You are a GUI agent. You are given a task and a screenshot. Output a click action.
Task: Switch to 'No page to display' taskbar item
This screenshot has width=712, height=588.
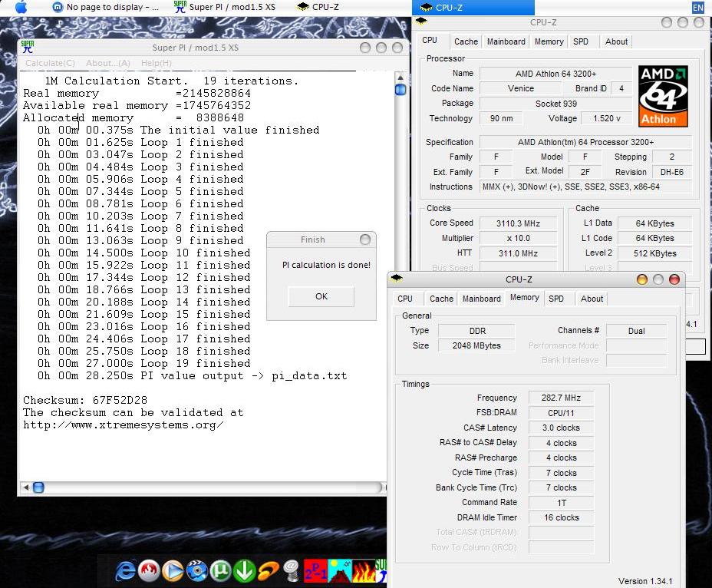click(106, 7)
